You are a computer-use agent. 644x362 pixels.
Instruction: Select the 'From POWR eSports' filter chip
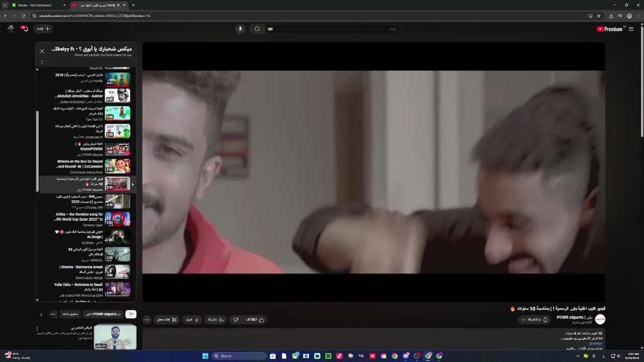pyautogui.click(x=104, y=314)
